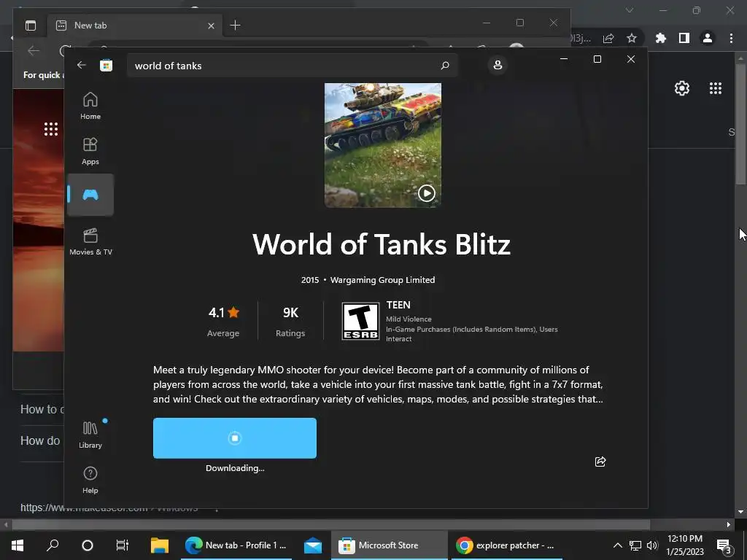Share the World of Tanks Blitz page

[x=600, y=462]
